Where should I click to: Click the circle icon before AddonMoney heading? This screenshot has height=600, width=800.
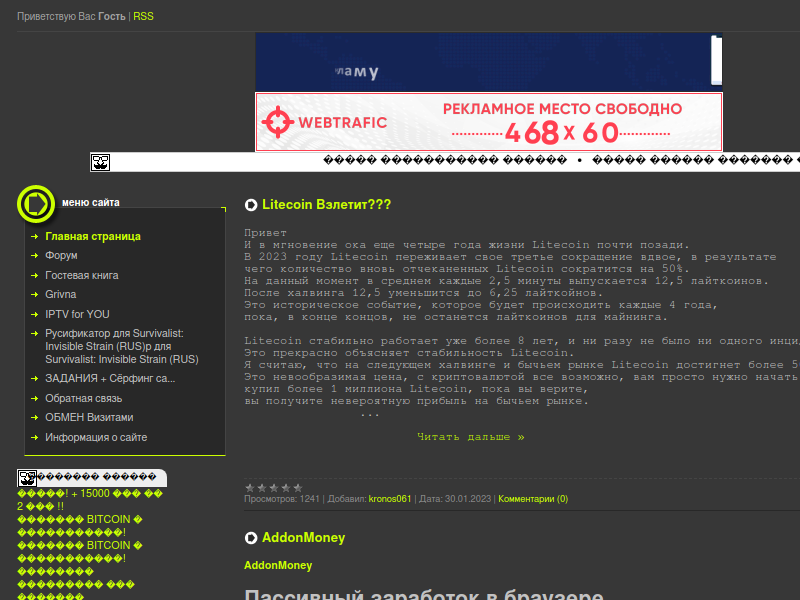point(251,538)
